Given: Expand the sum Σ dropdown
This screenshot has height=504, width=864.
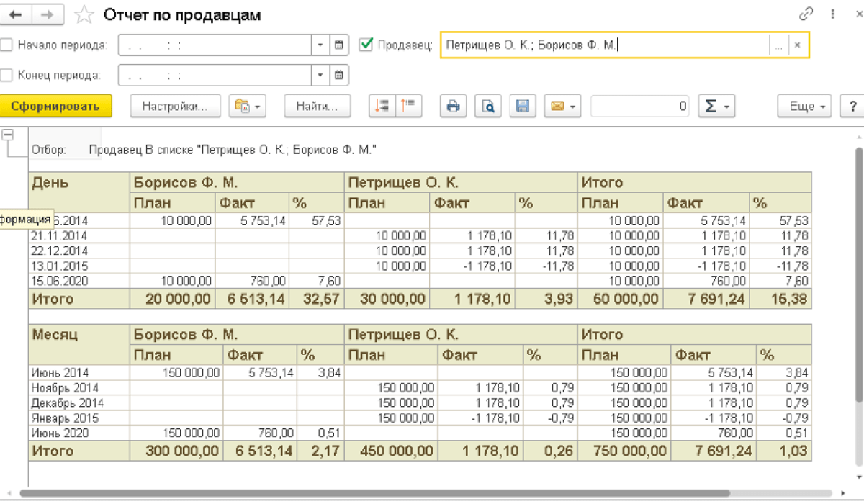Looking at the screenshot, I should [x=716, y=107].
